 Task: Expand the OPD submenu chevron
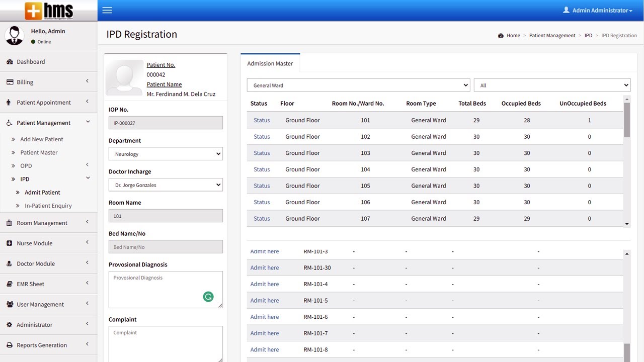pyautogui.click(x=87, y=165)
